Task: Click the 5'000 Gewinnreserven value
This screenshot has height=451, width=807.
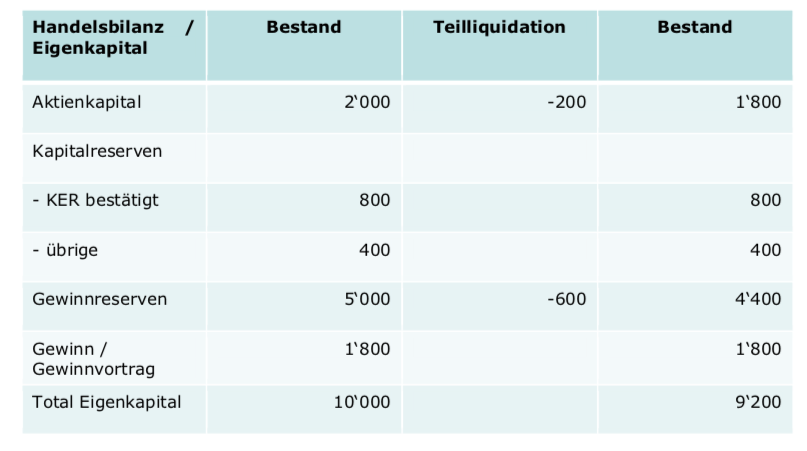Action: (366, 299)
